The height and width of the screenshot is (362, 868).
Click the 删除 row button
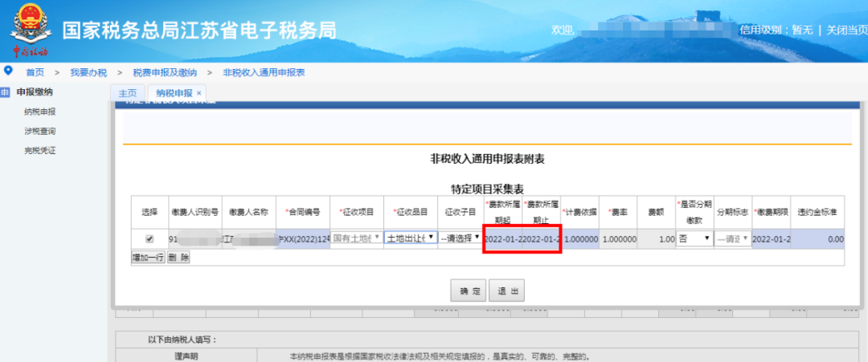click(178, 258)
